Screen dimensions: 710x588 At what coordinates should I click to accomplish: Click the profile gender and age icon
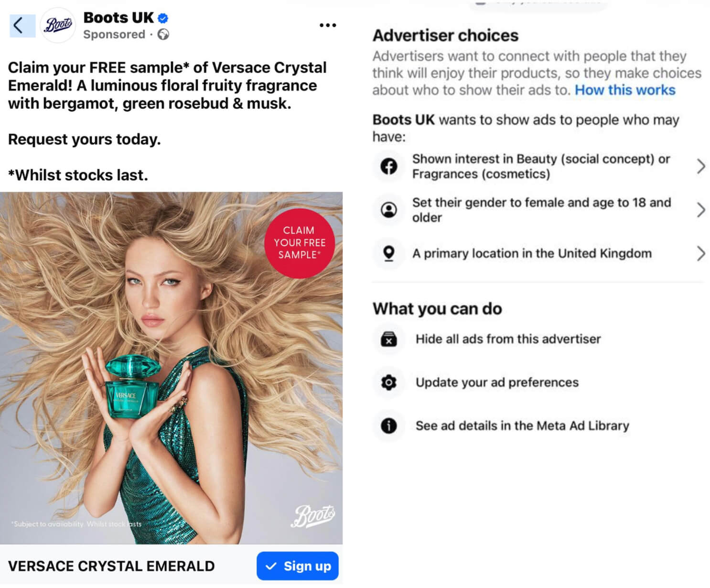click(x=389, y=210)
